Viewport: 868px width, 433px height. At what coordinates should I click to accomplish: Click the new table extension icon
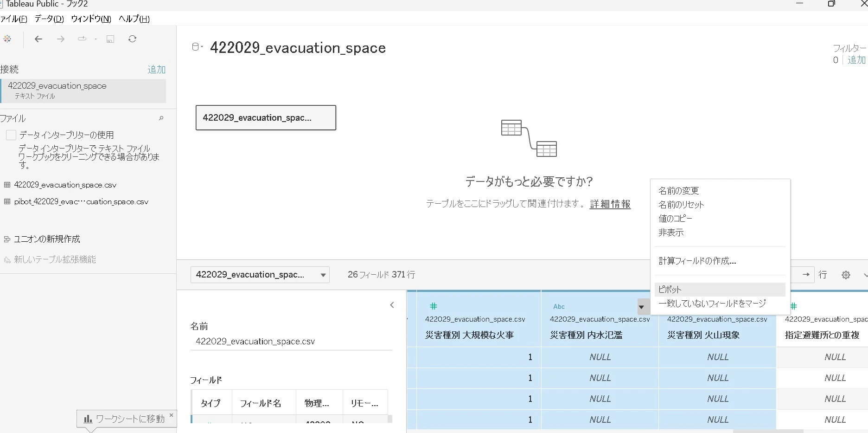click(x=7, y=260)
